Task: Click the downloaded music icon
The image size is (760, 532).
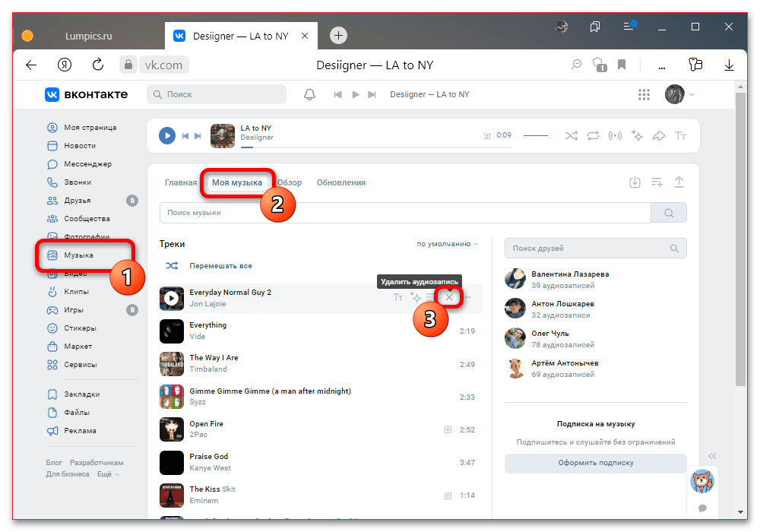Action: (635, 182)
